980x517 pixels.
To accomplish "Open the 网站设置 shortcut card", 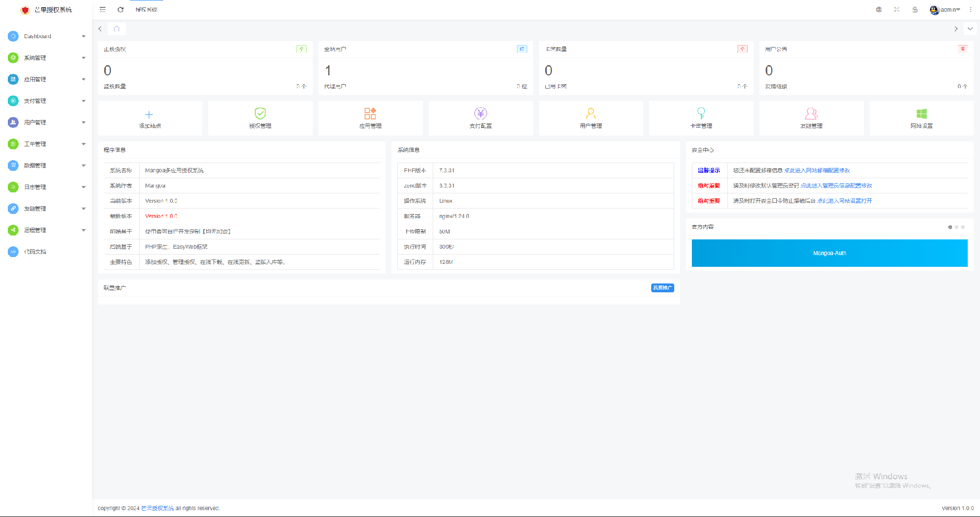I will [x=922, y=118].
